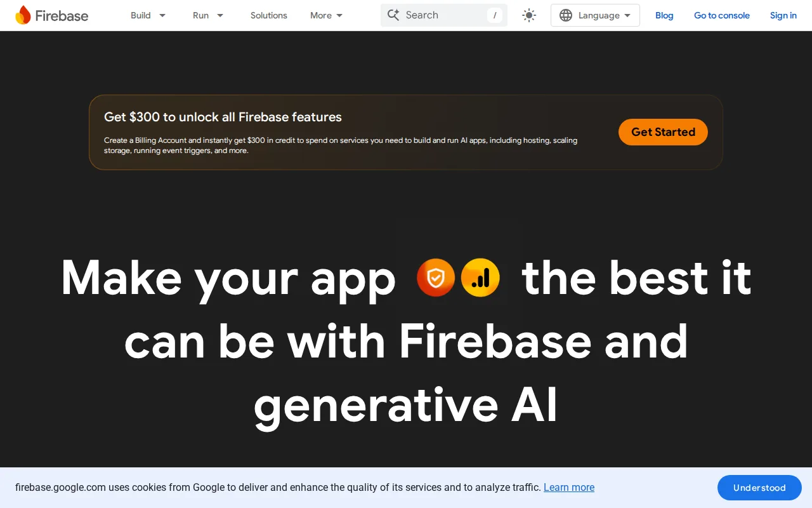Click the globe icon in Language button
Screen dimensions: 812x508
[x=566, y=15]
